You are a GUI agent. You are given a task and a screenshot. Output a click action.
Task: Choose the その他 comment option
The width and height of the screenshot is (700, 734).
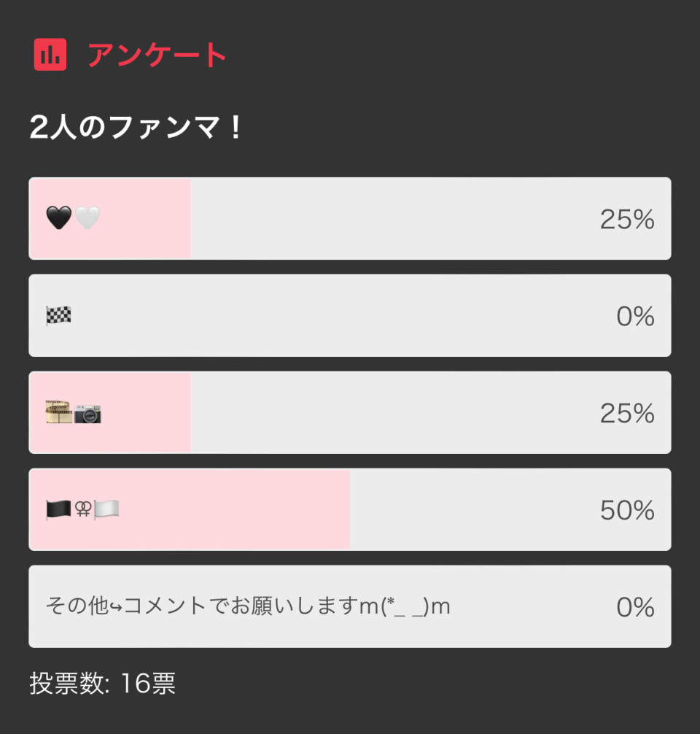(x=350, y=606)
